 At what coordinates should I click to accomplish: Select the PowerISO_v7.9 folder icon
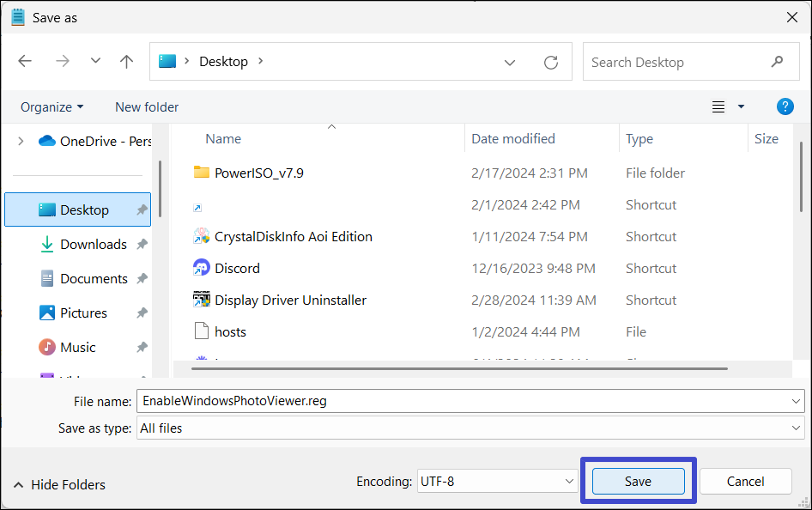coord(202,173)
